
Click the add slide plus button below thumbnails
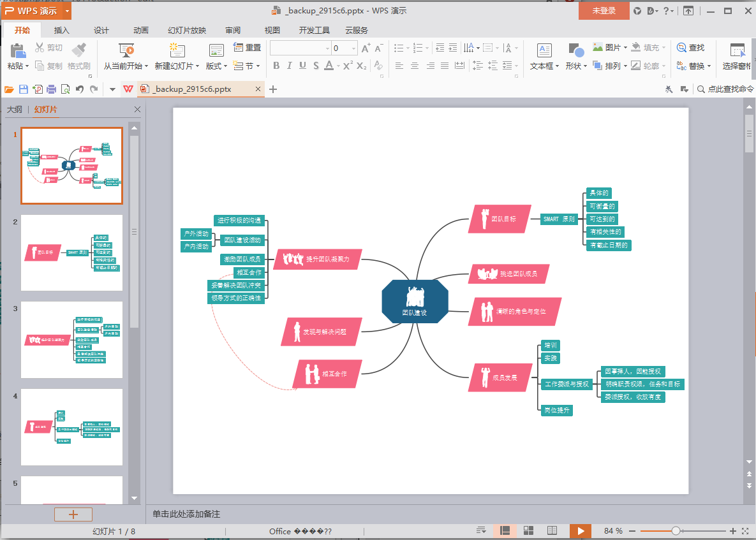click(x=73, y=514)
